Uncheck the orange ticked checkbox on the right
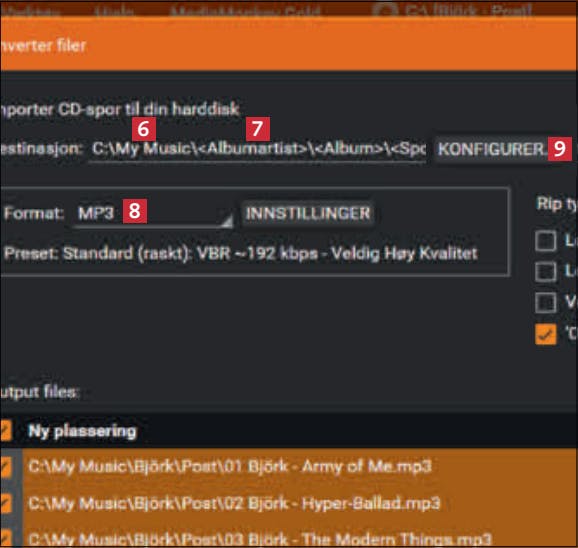Image resolution: width=578 pixels, height=548 pixels. [x=546, y=334]
